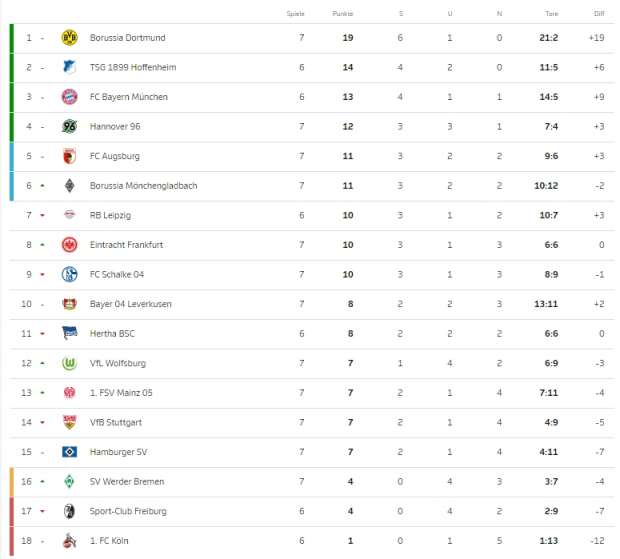Click the 1. FC Köln goat crest
Screen dimensions: 620x559
[70, 540]
